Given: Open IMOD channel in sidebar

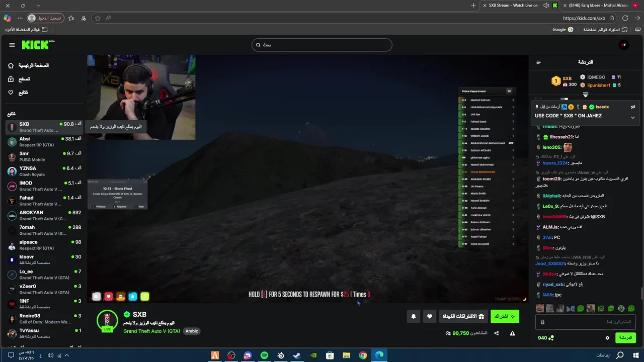Looking at the screenshot, I should tap(44, 186).
